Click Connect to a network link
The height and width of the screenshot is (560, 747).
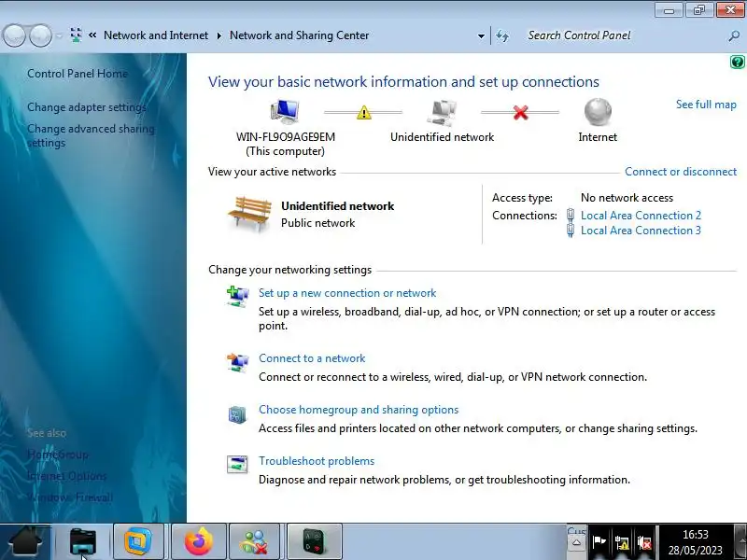click(x=312, y=358)
